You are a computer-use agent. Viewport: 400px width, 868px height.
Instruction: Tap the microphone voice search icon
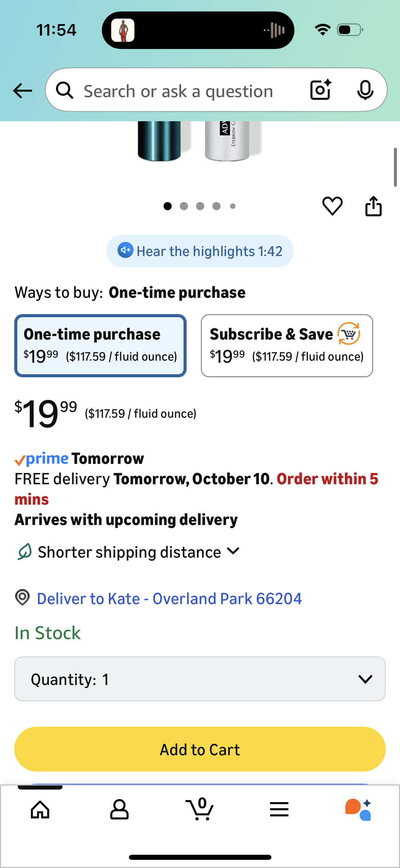365,90
